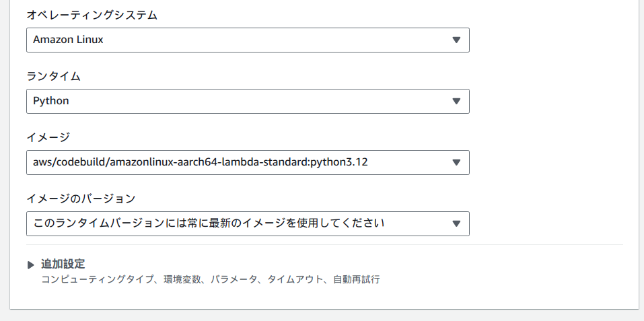
Task: Click the arrow icon beside Amazon Linux
Action: 456,40
